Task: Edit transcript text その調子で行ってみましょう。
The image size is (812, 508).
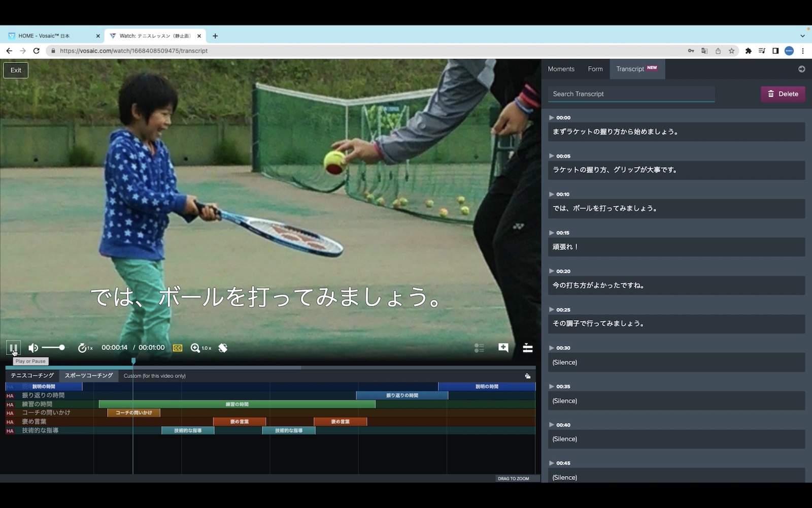Action: point(676,324)
